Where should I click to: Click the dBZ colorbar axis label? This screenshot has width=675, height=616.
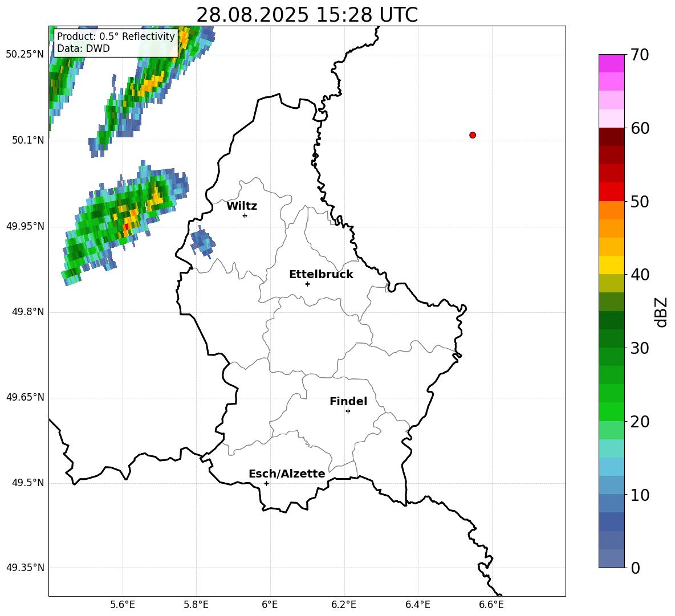tap(661, 312)
